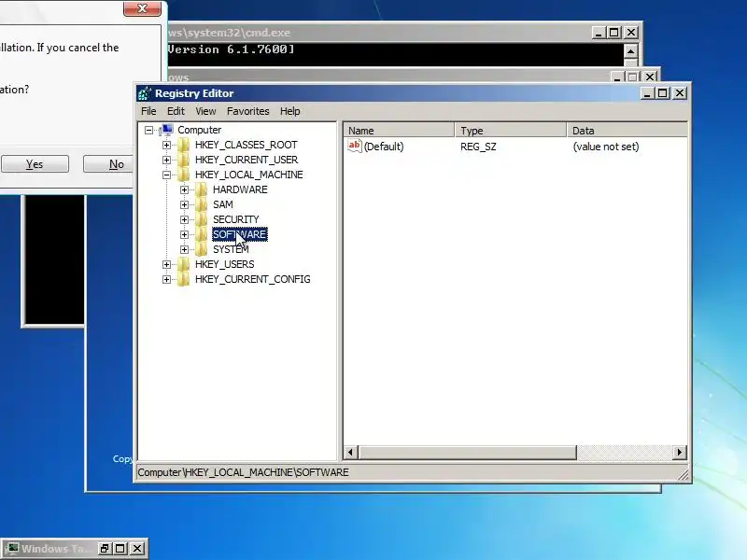Expand the SECURITY subkey
Screen dimensions: 747x560
tap(184, 219)
